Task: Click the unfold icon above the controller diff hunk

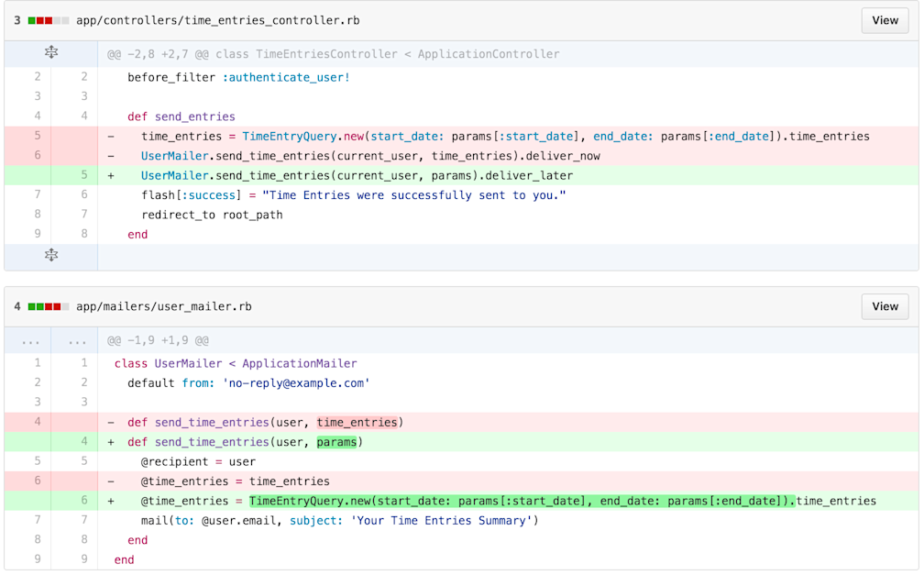Action: 51,52
